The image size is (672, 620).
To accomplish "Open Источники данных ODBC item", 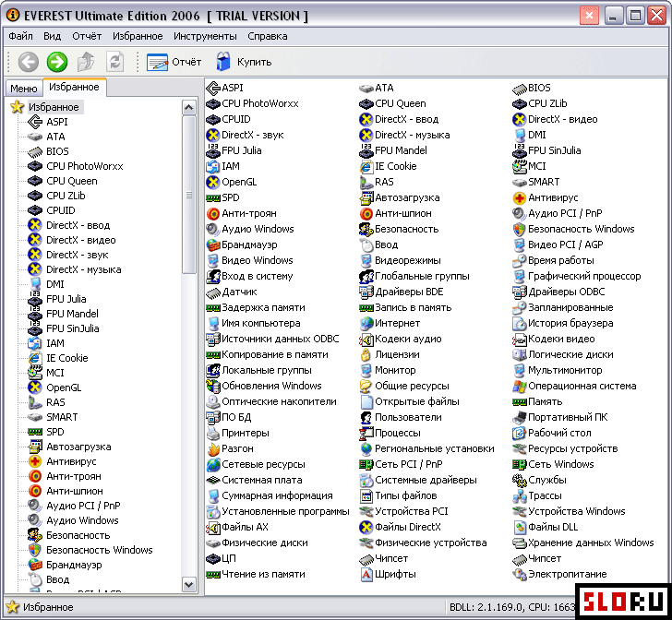I will click(x=273, y=340).
